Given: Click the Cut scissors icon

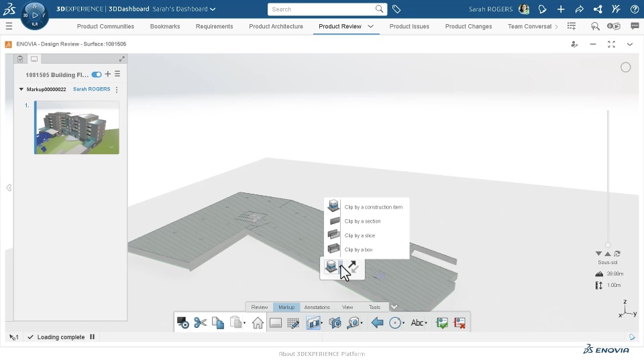Looking at the screenshot, I should tap(201, 322).
